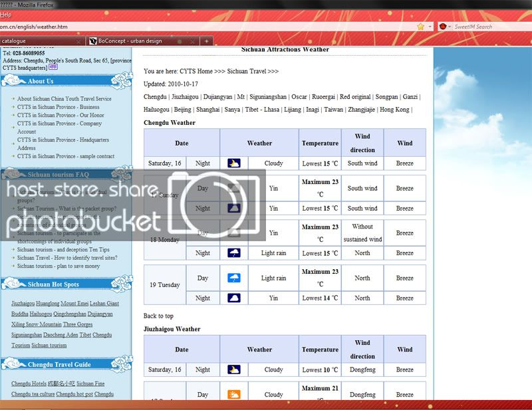The width and height of the screenshot is (532, 410).
Task: Open Huanglong in Sichuan Hot Spots
Action: (47, 304)
